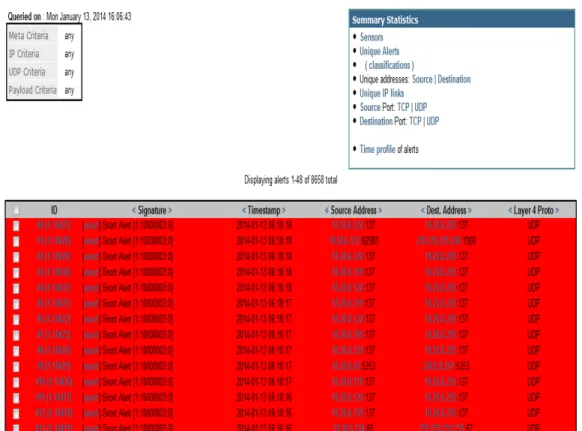Image resolution: width=582 pixels, height=431 pixels.
Task: Open Unique IP links
Action: (382, 93)
